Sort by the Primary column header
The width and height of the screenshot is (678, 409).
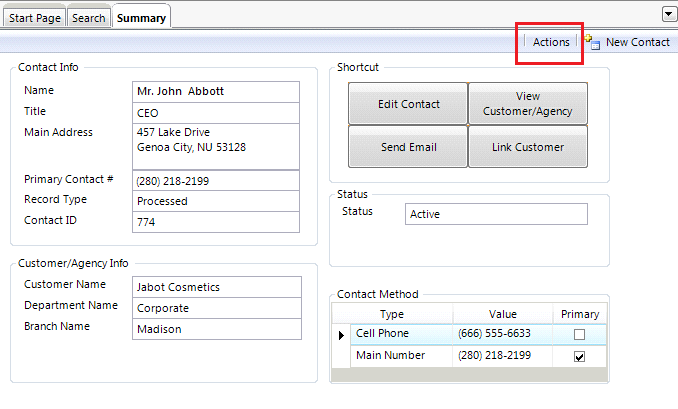coord(579,314)
